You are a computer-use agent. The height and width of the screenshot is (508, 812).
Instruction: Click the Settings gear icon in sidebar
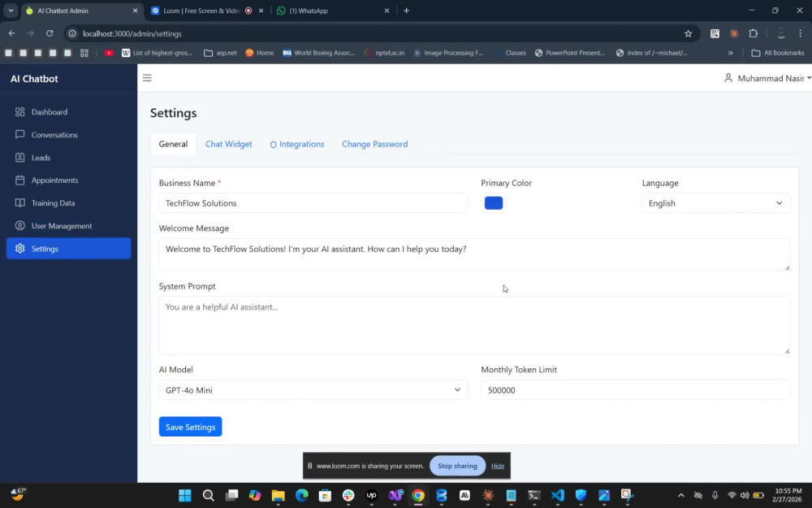[19, 249]
